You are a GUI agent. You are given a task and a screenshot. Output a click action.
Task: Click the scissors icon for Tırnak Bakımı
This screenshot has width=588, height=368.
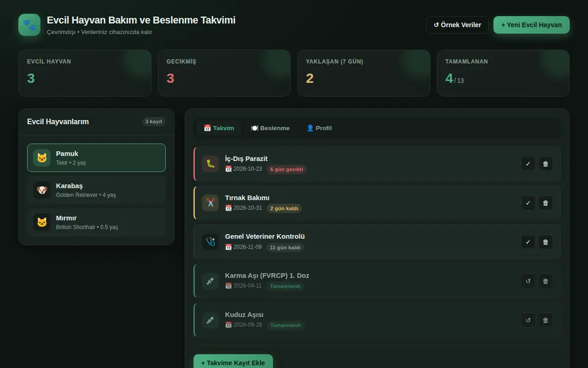(210, 203)
